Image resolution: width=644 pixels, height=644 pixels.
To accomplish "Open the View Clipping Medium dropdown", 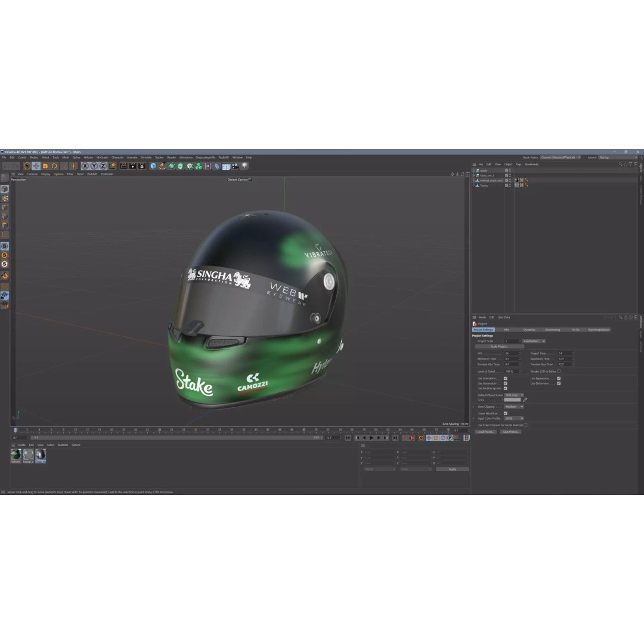I will [x=514, y=407].
